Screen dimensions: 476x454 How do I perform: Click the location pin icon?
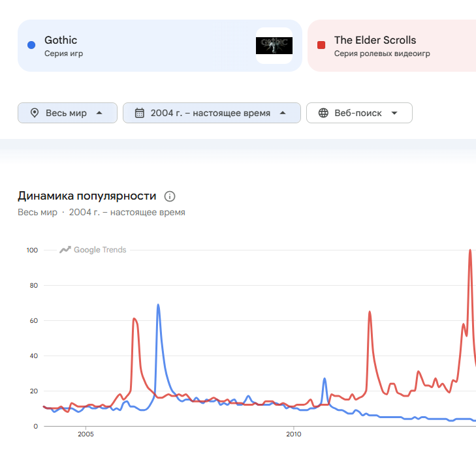pos(35,113)
